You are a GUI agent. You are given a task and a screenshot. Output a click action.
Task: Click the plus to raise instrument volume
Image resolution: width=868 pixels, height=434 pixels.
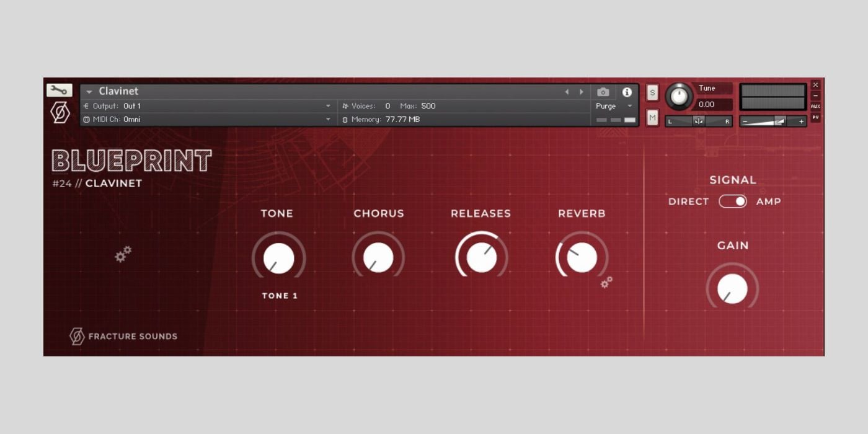800,121
